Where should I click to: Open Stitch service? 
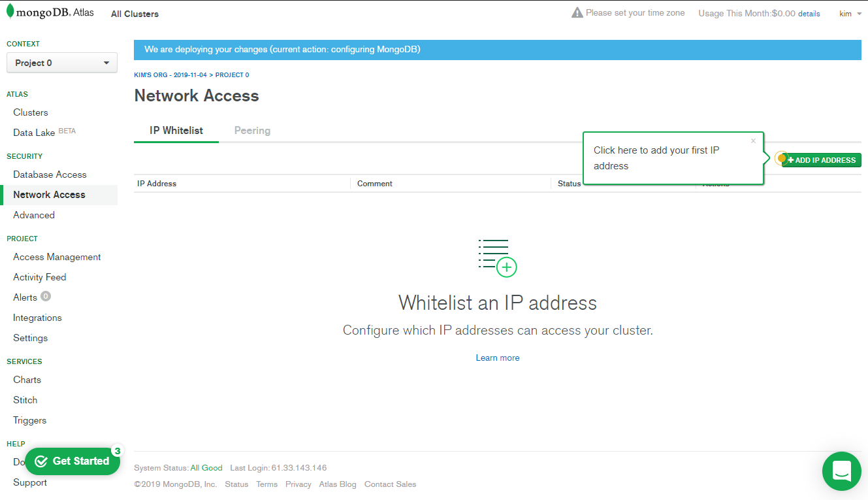click(25, 400)
